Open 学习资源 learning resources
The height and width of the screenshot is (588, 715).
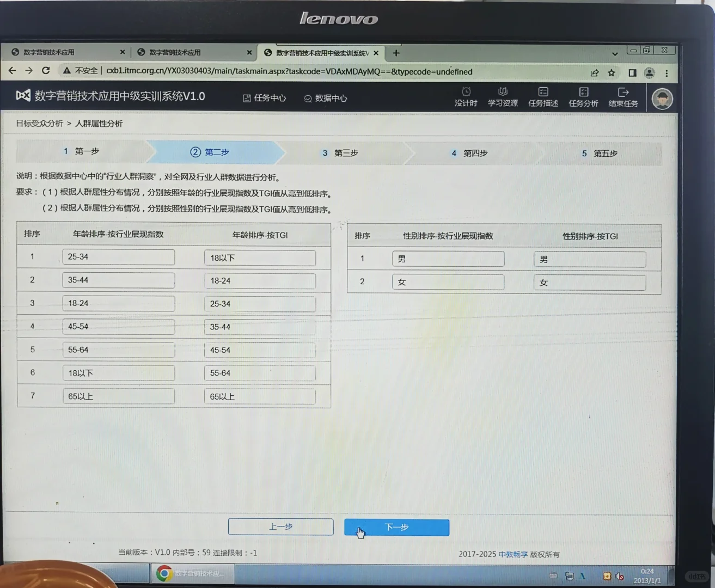coord(503,97)
